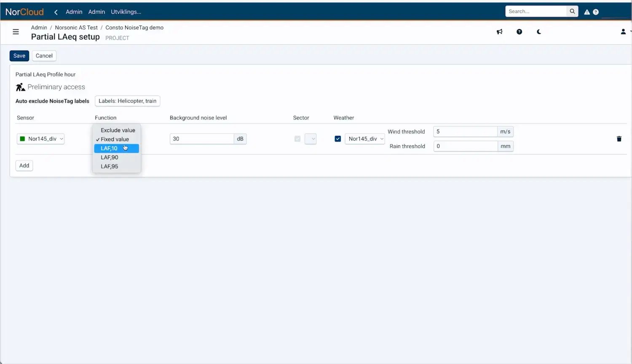Image resolution: width=632 pixels, height=364 pixels.
Task: Click the Save button
Action: pos(19,56)
